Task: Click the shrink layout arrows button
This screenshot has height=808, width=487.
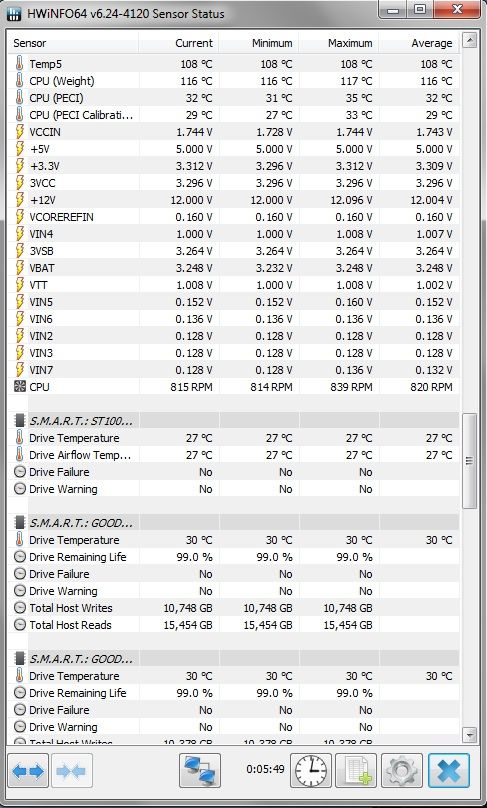Action: pos(72,770)
